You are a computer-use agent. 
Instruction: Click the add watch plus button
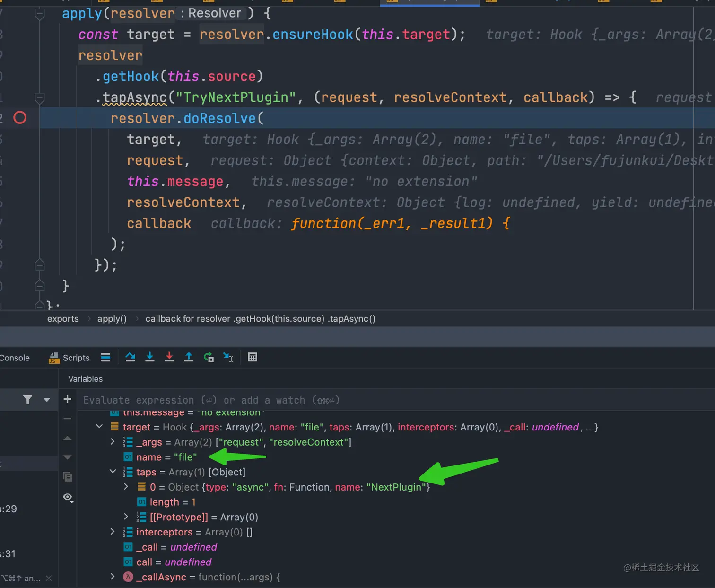pyautogui.click(x=68, y=399)
